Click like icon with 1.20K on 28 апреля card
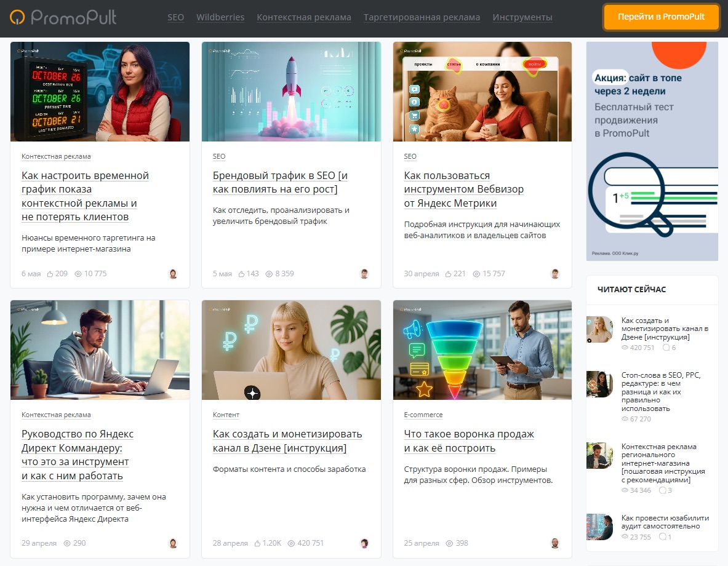 [x=257, y=543]
